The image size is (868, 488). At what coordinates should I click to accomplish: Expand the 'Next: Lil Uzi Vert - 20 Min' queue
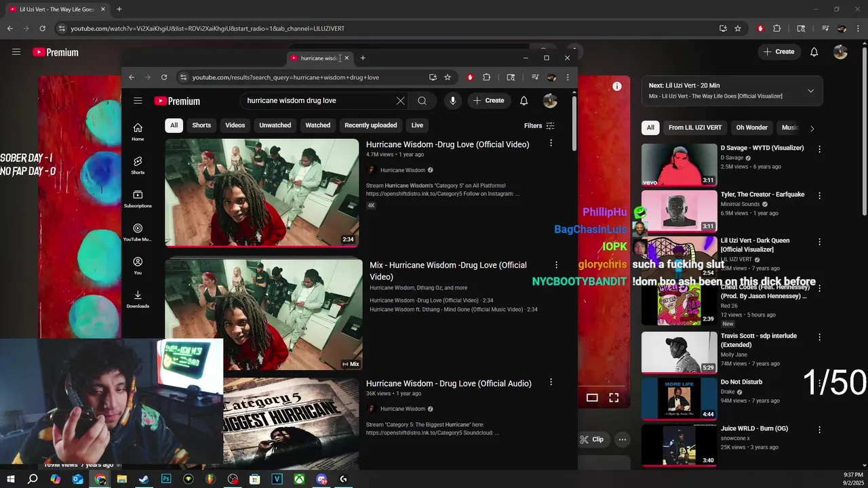[x=810, y=91]
